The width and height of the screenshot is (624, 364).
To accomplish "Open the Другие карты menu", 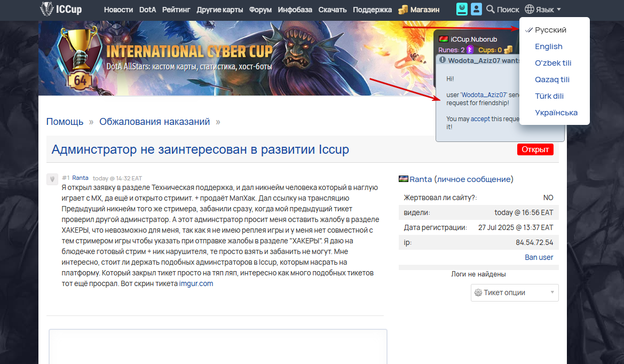I will 220,10.
